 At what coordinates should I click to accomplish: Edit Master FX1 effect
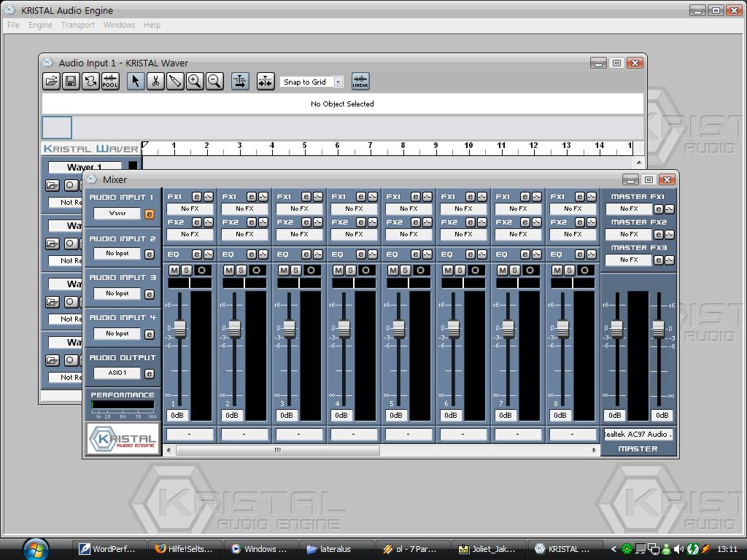point(659,209)
